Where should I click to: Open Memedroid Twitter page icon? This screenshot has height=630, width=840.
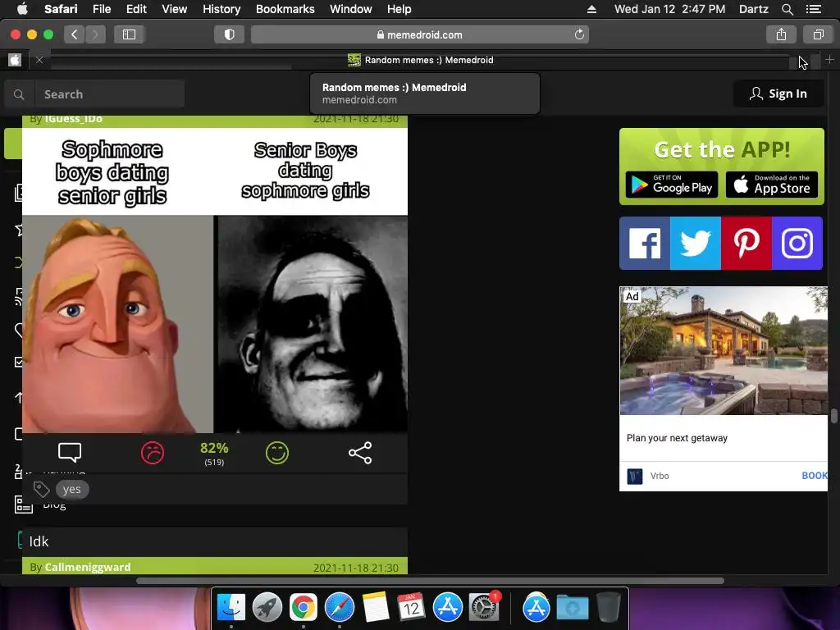695,243
